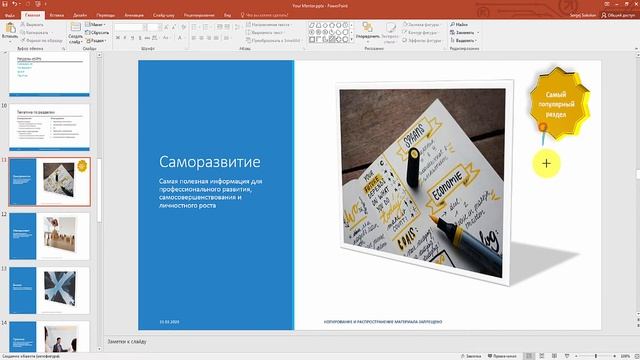Click the zoom in plus button

tap(614, 356)
